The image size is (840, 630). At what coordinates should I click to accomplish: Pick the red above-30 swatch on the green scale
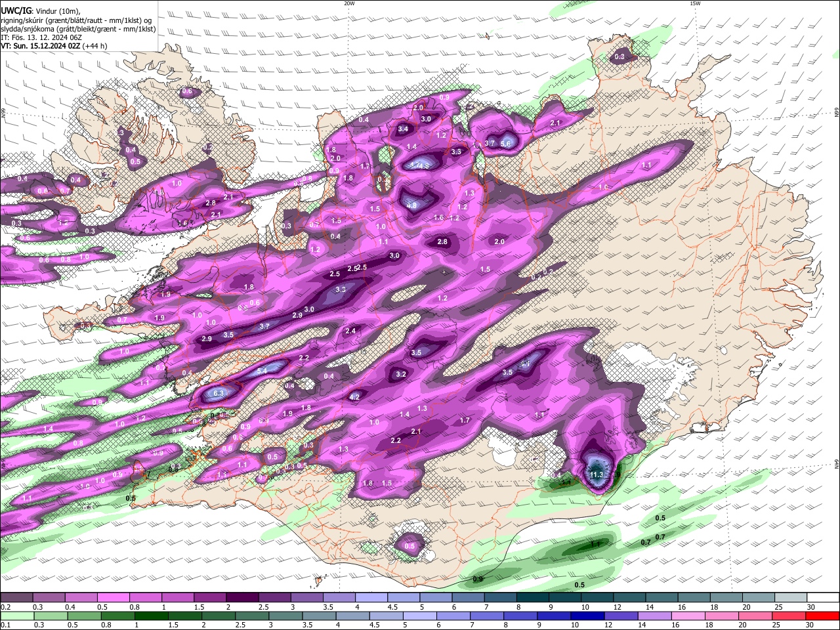[x=823, y=616]
